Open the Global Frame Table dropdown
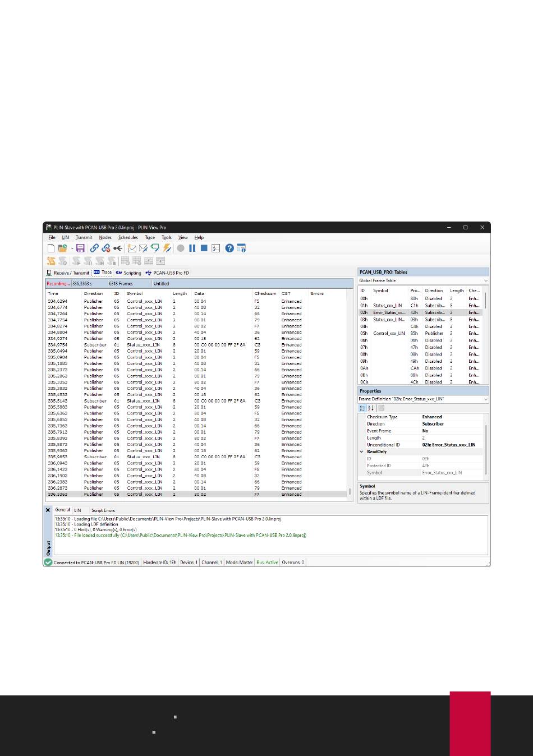This screenshot has height=756, width=533. pyautogui.click(x=485, y=280)
